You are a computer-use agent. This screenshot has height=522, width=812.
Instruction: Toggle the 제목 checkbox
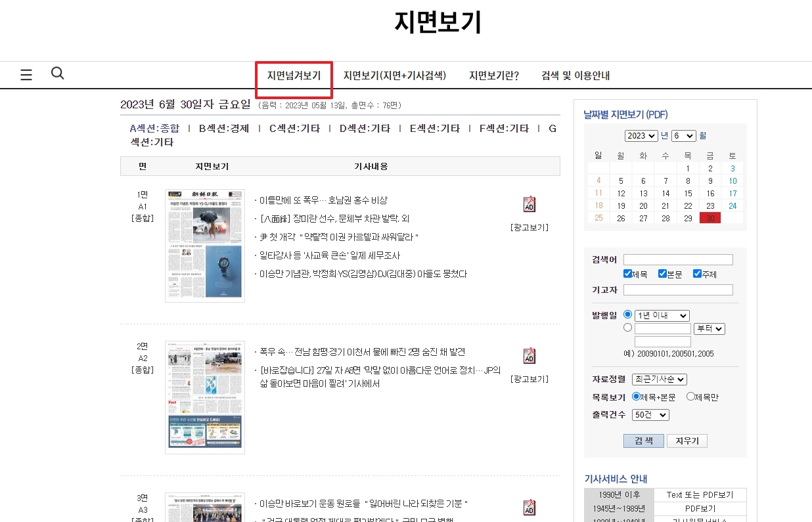[628, 274]
